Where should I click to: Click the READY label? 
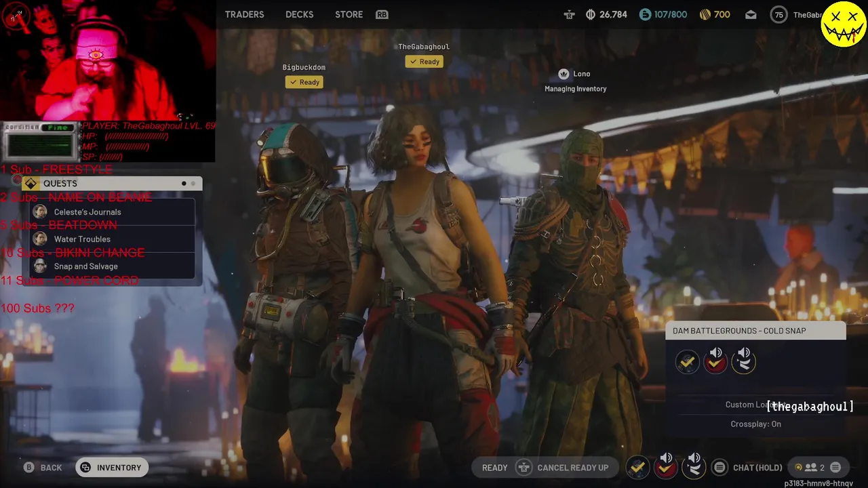pos(494,468)
